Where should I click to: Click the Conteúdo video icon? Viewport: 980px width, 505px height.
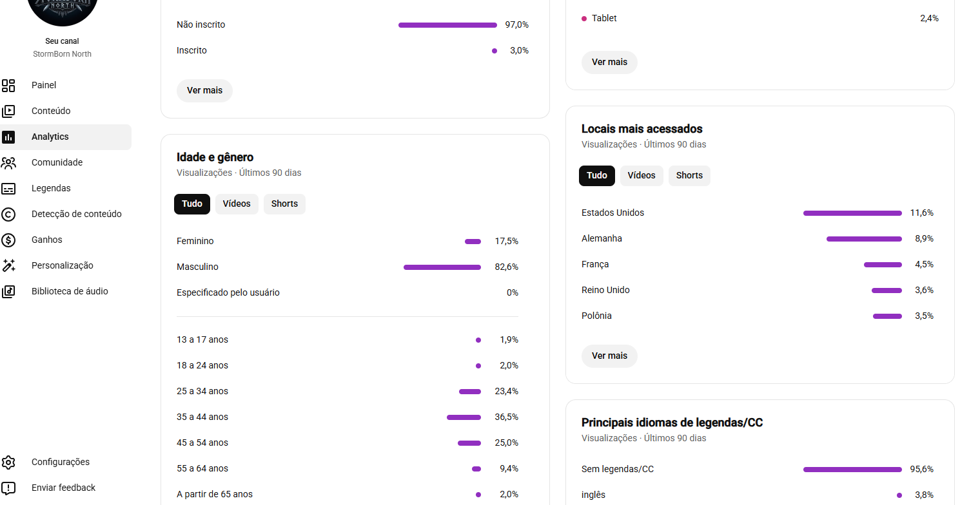pyautogui.click(x=8, y=111)
